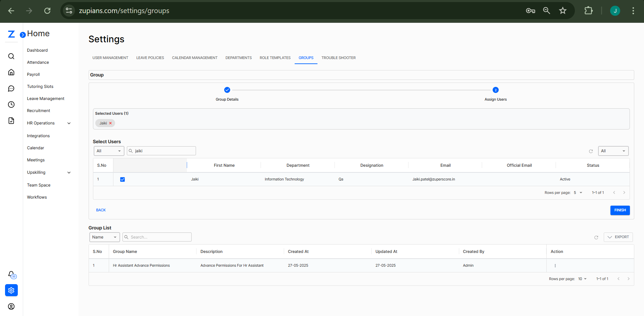Go back using the BACK link

pyautogui.click(x=101, y=210)
